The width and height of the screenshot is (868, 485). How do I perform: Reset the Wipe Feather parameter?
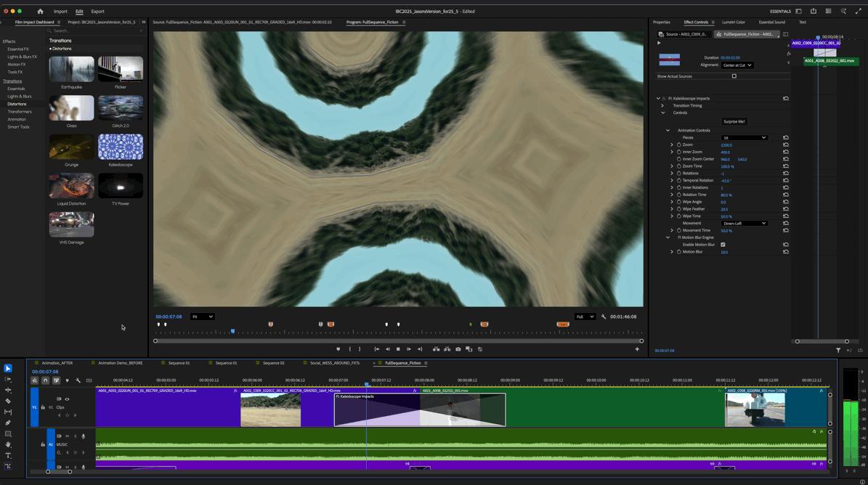(785, 209)
